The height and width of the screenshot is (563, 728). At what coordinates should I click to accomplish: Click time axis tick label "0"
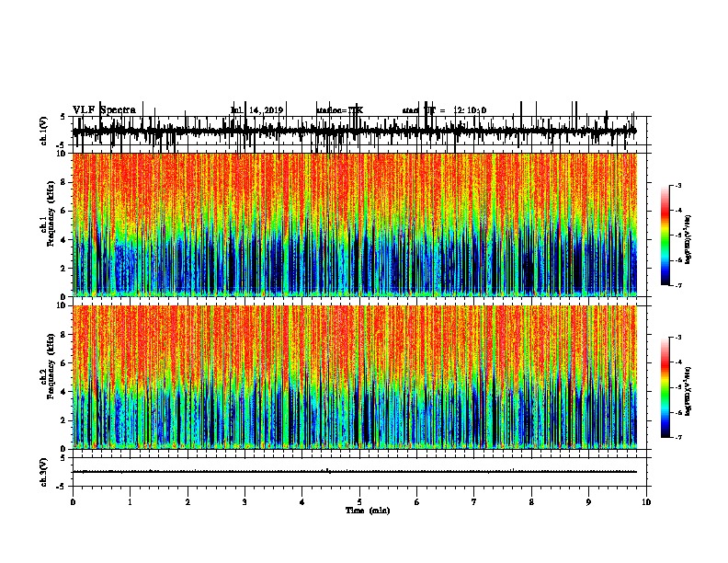73,502
